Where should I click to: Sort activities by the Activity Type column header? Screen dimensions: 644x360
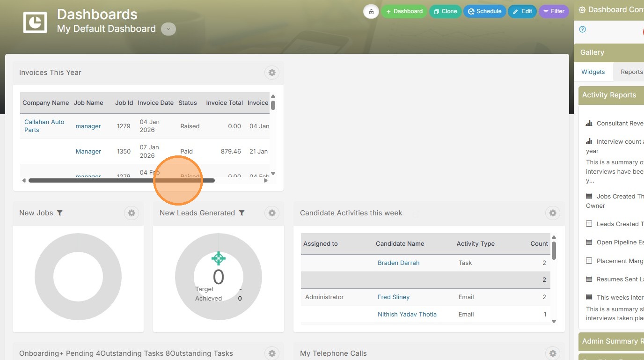pos(476,244)
